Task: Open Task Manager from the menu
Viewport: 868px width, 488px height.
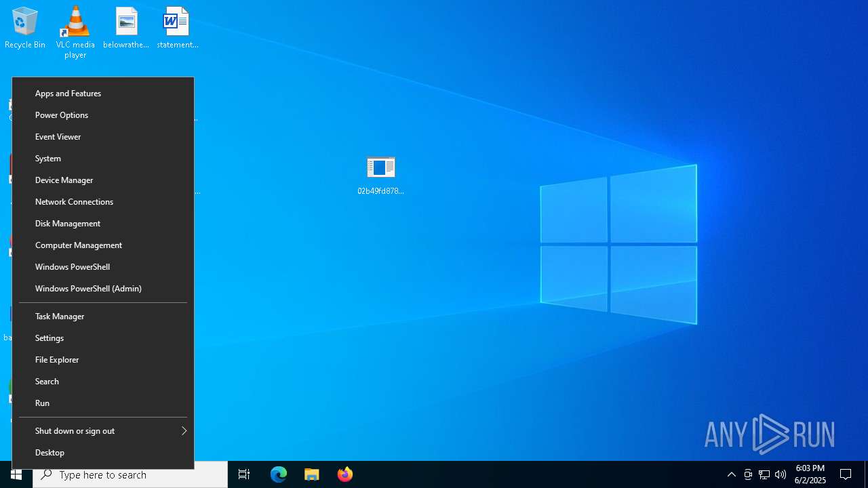Action: coord(103,317)
